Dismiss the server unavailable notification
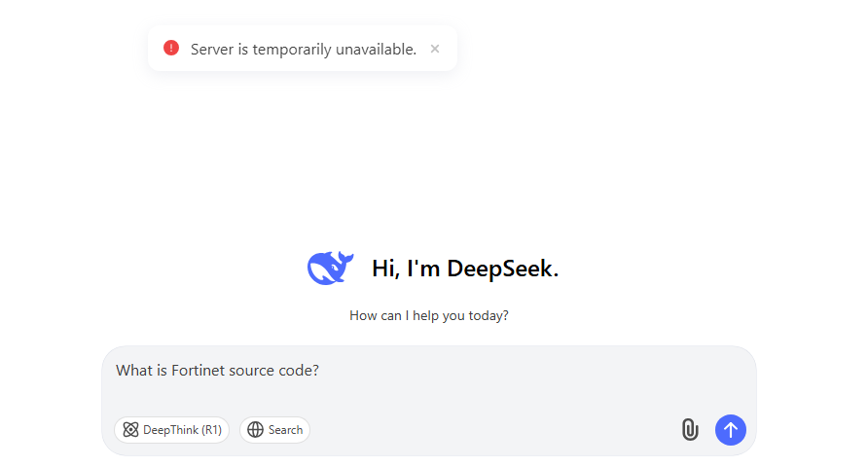Screen dimensions: 868x467 [x=435, y=49]
